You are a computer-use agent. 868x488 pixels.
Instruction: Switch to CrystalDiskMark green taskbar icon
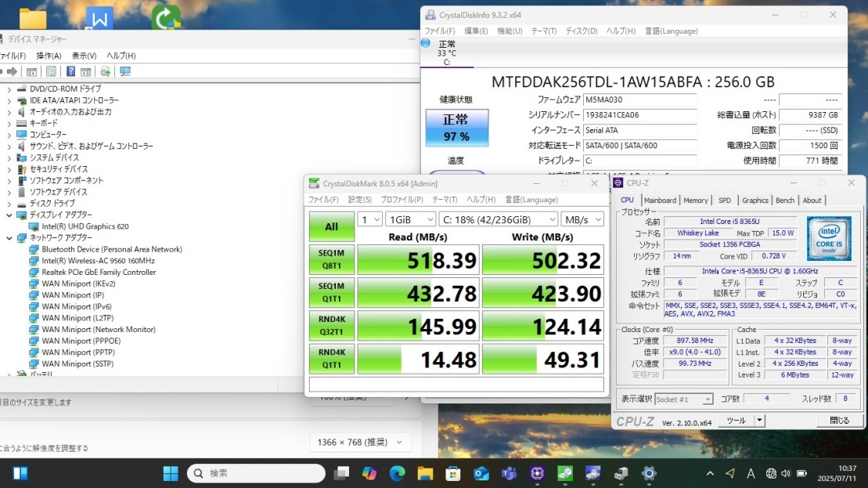tap(564, 473)
